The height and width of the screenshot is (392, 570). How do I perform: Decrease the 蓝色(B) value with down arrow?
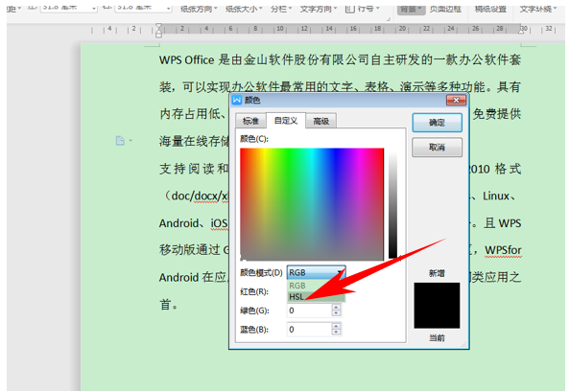336,333
